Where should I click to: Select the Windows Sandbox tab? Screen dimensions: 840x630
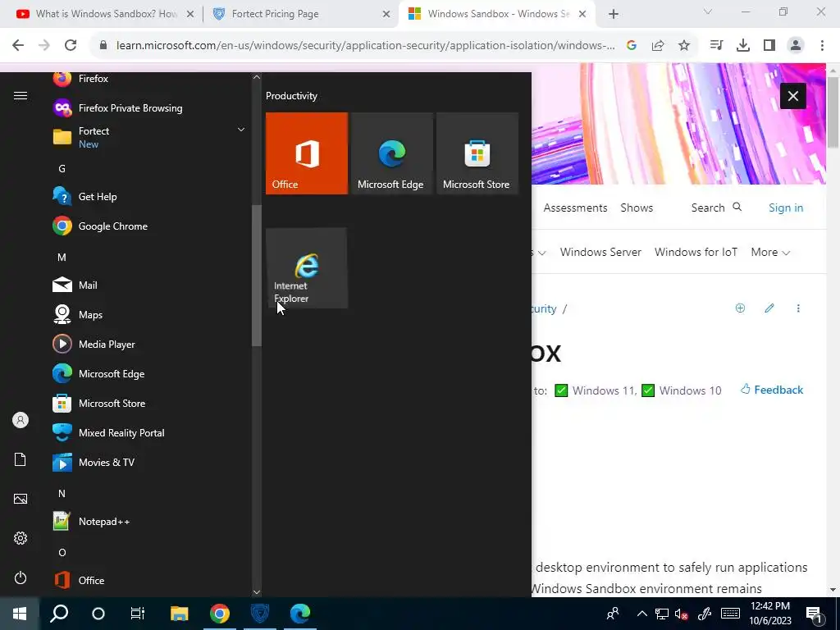coord(496,14)
